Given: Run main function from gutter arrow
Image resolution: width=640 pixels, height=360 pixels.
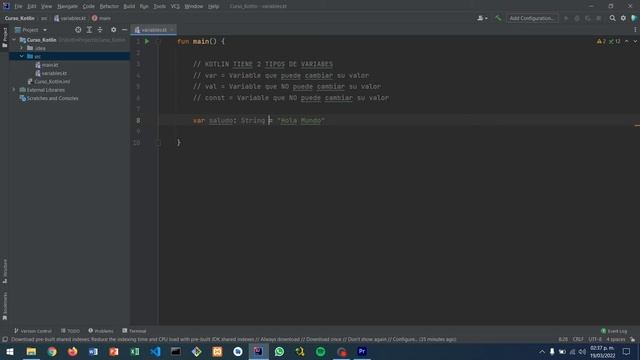Looking at the screenshot, I should click(147, 41).
